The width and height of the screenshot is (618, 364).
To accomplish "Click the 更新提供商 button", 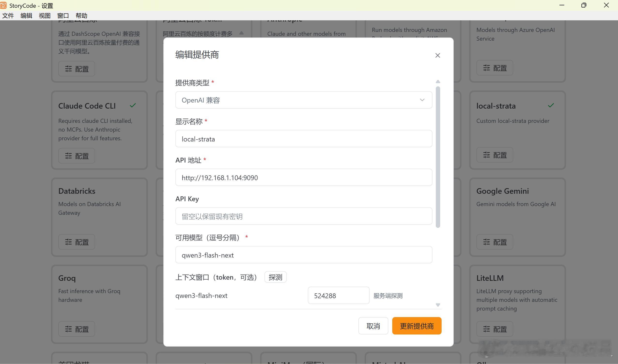I will pos(417,326).
